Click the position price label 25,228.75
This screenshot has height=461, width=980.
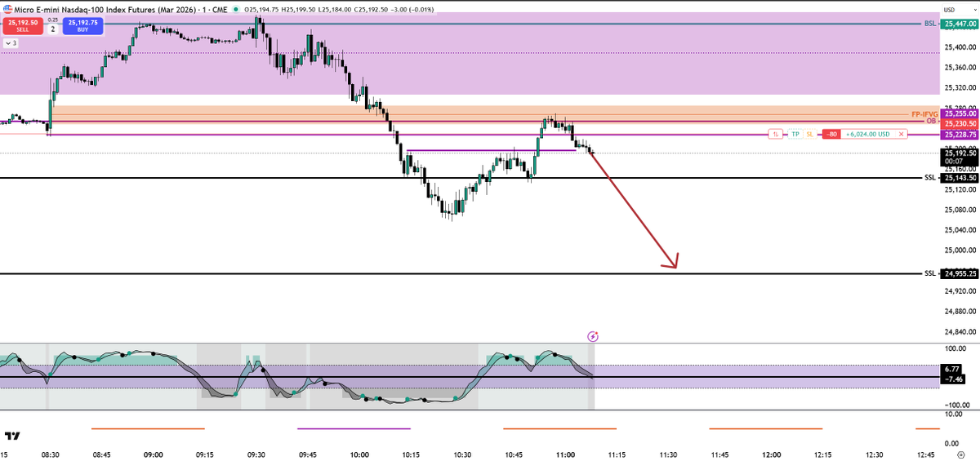click(x=960, y=134)
